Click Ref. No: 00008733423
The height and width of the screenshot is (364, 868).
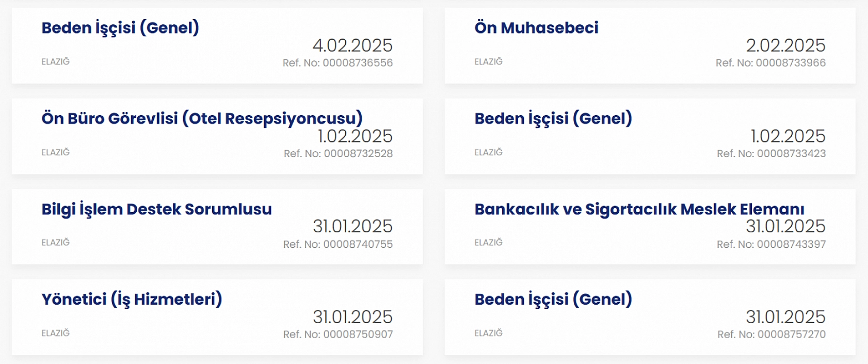tap(771, 154)
